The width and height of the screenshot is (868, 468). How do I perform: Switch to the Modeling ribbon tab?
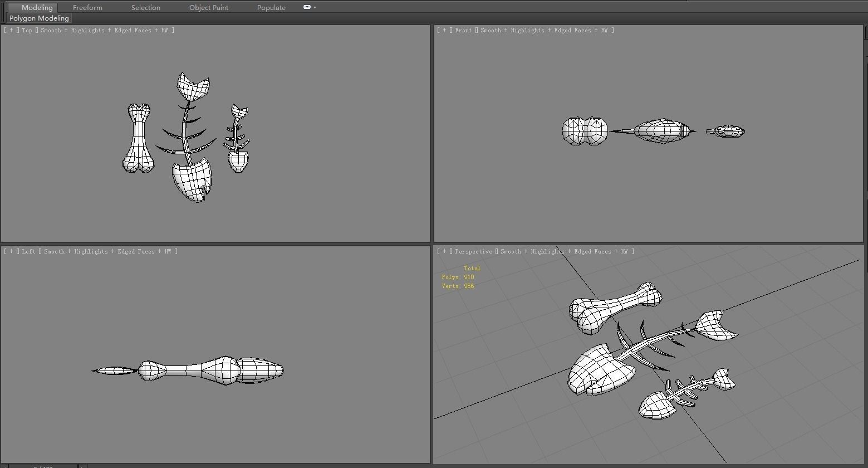click(x=37, y=8)
